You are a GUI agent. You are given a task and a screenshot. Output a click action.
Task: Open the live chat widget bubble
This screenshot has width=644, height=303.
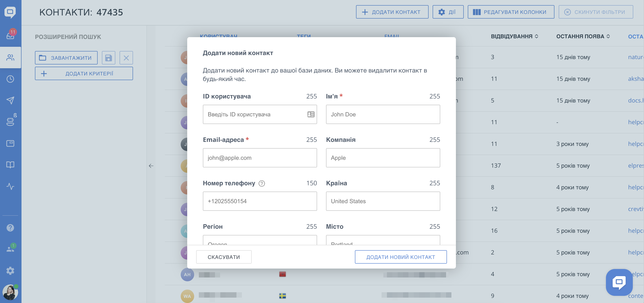(619, 282)
